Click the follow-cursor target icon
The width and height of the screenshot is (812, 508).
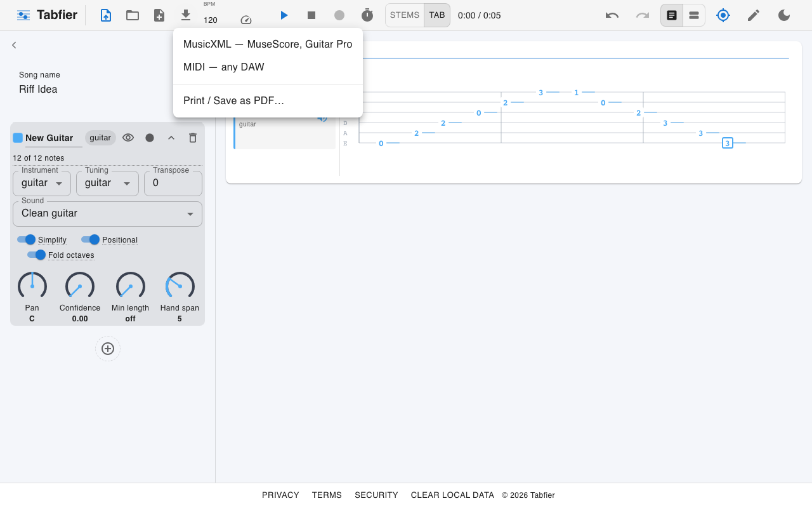[723, 15]
